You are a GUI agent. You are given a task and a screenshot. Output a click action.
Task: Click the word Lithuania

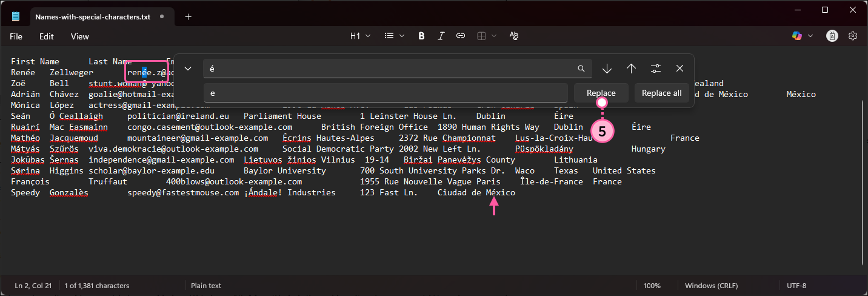[x=576, y=160]
